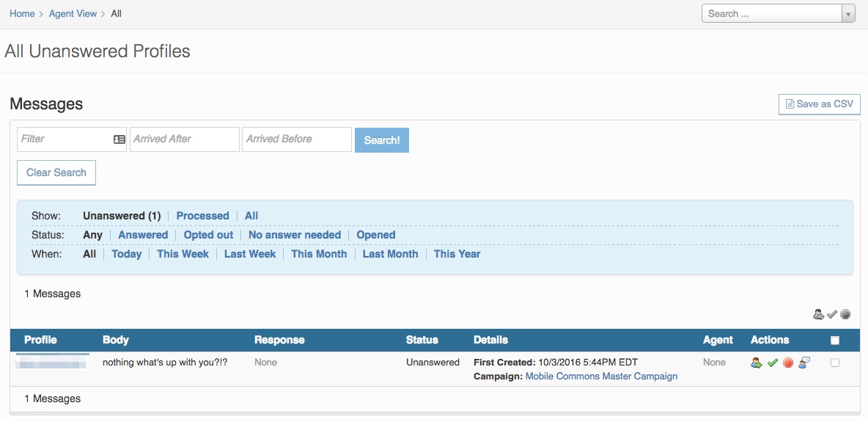Show Unanswered (1) messages filter
The image size is (868, 422).
click(x=122, y=216)
